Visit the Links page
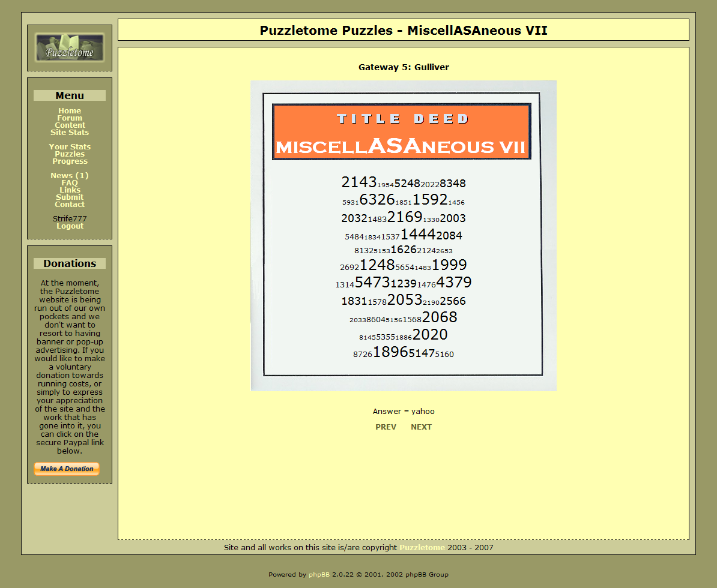717x588 pixels. [70, 190]
